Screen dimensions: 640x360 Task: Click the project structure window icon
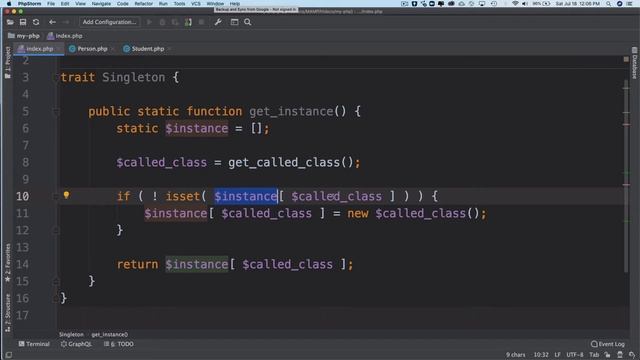pos(234,22)
